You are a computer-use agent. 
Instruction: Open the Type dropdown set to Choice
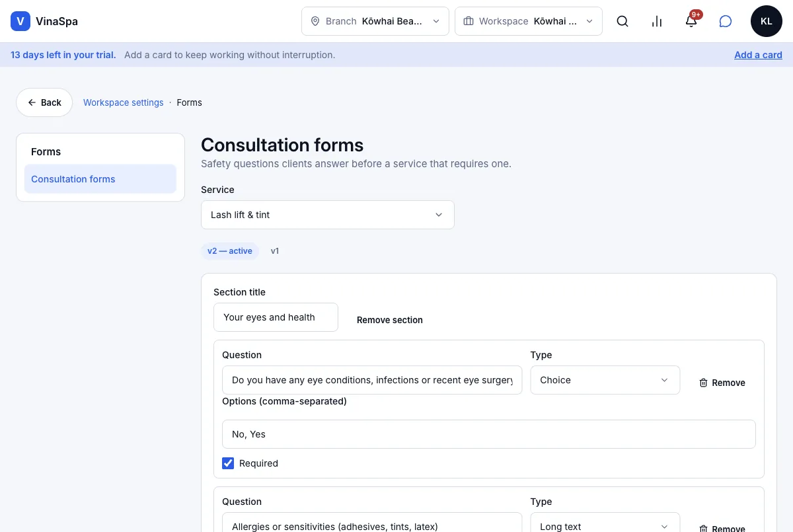coord(605,380)
